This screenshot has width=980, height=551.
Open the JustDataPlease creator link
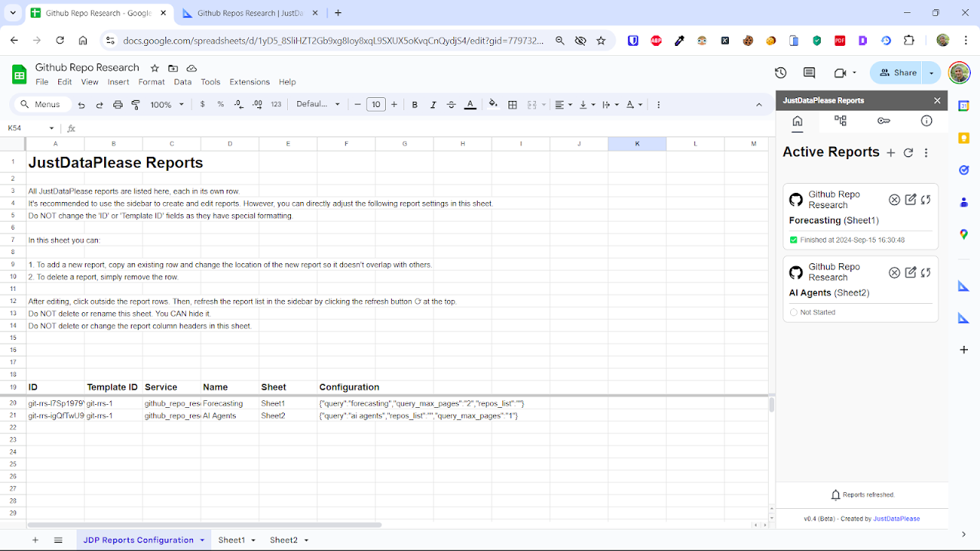(x=897, y=519)
